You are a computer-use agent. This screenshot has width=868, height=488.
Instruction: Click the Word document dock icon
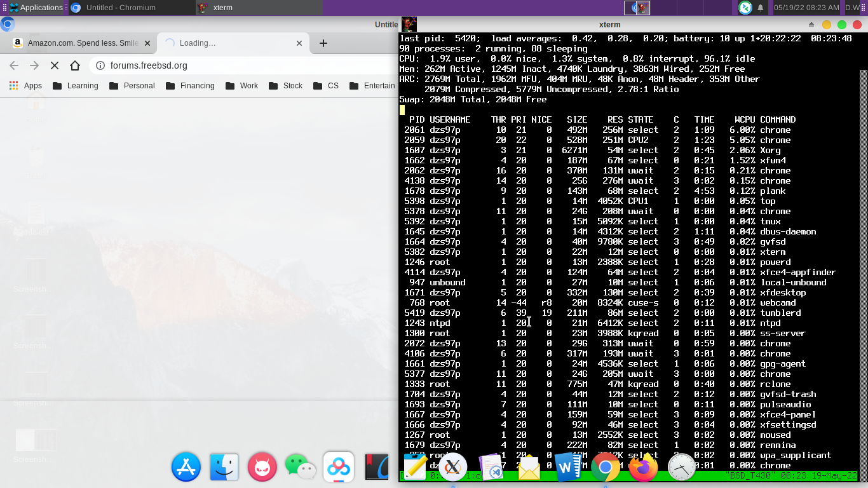tap(567, 469)
